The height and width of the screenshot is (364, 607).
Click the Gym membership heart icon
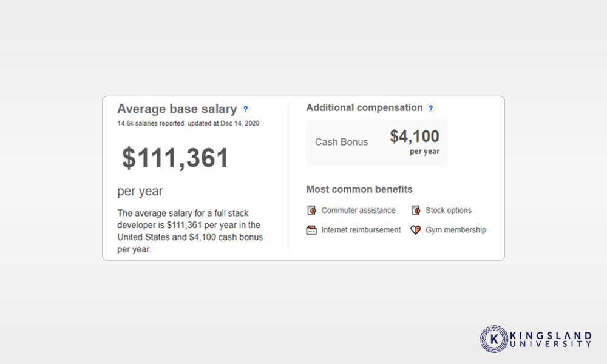point(416,230)
